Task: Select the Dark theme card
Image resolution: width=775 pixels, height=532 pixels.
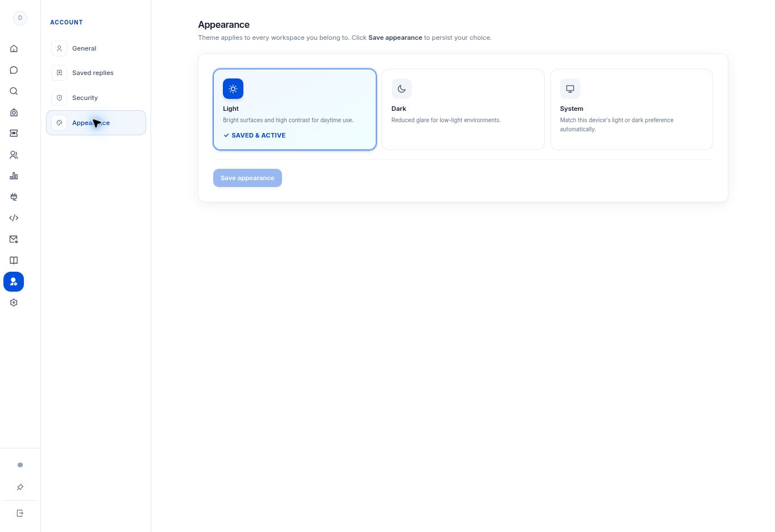Action: pyautogui.click(x=463, y=109)
